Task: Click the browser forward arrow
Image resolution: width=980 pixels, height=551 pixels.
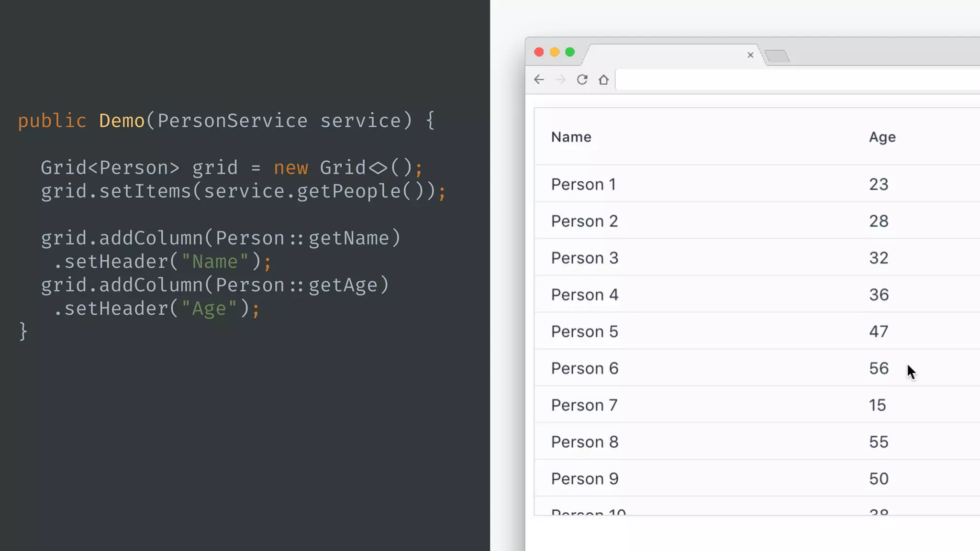Action: (561, 79)
